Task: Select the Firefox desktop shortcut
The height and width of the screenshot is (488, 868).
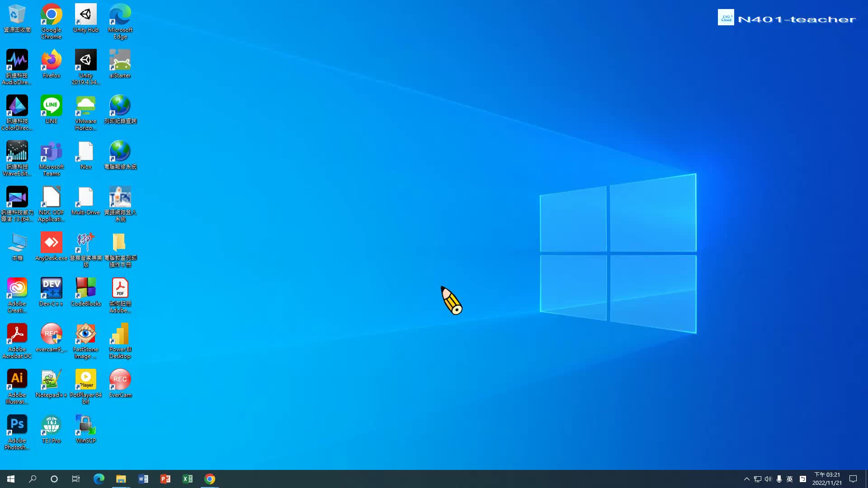Action: coord(52,64)
